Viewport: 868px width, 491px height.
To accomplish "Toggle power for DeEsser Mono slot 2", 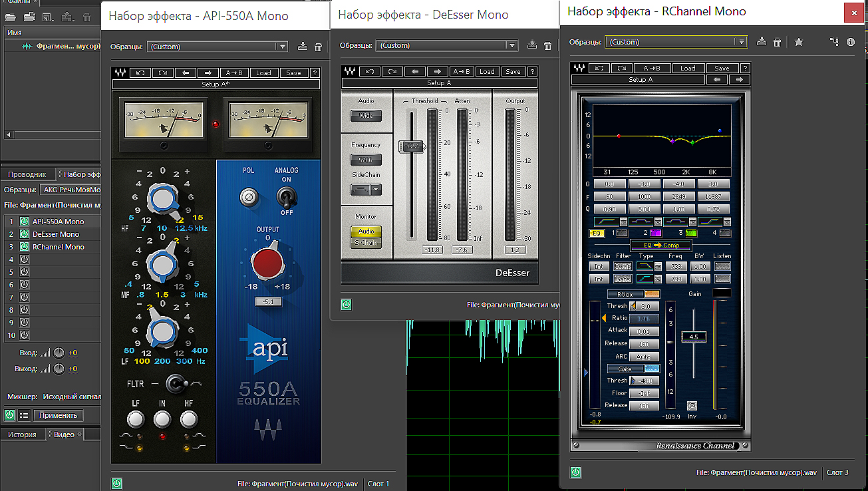I will [x=24, y=234].
